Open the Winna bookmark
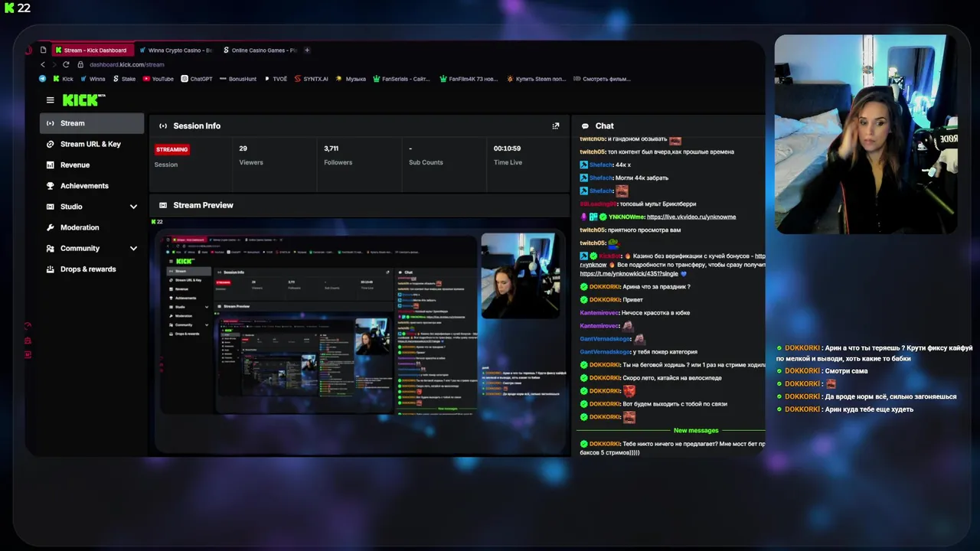Image resolution: width=980 pixels, height=551 pixels. point(93,79)
